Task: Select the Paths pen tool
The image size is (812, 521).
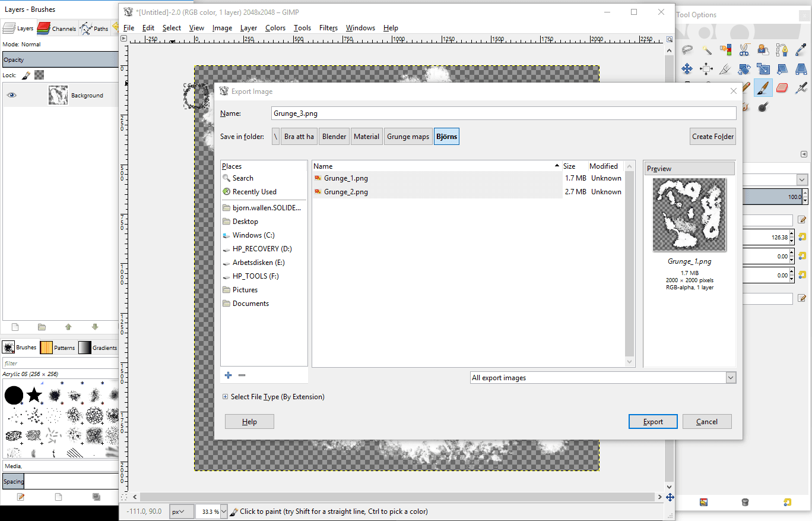Action: point(782,50)
